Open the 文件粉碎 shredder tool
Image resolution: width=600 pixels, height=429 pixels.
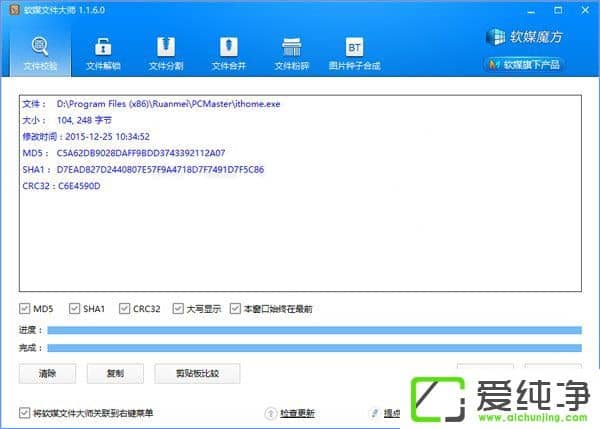[x=292, y=54]
